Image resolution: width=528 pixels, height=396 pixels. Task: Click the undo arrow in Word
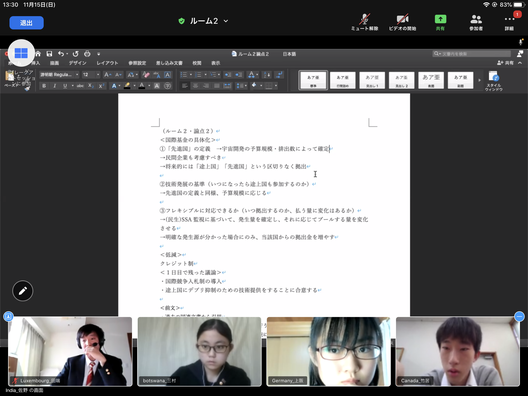coord(61,54)
